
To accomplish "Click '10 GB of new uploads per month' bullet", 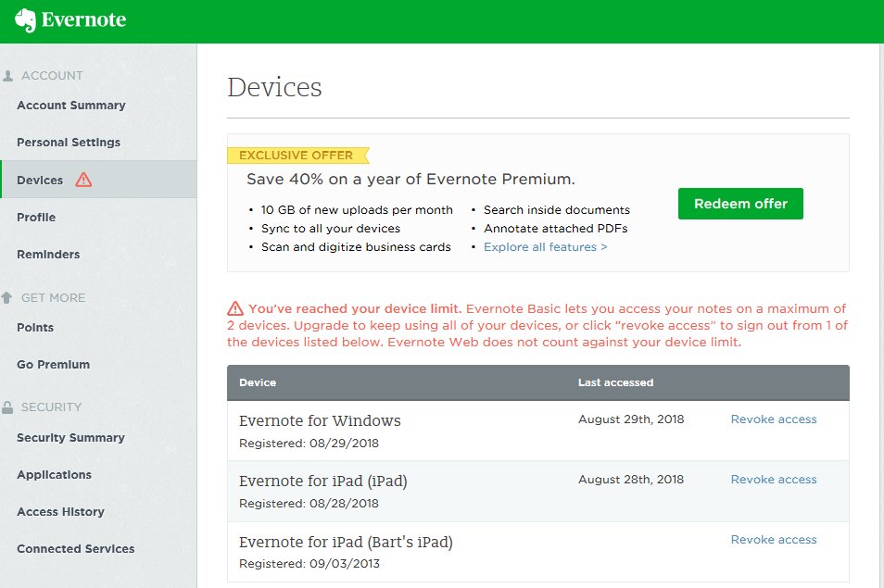I will click(x=357, y=210).
